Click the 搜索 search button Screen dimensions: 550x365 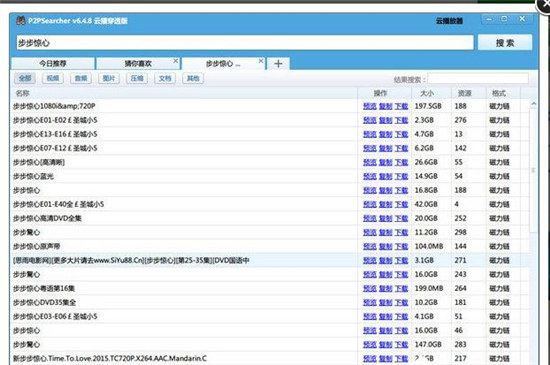tap(505, 43)
